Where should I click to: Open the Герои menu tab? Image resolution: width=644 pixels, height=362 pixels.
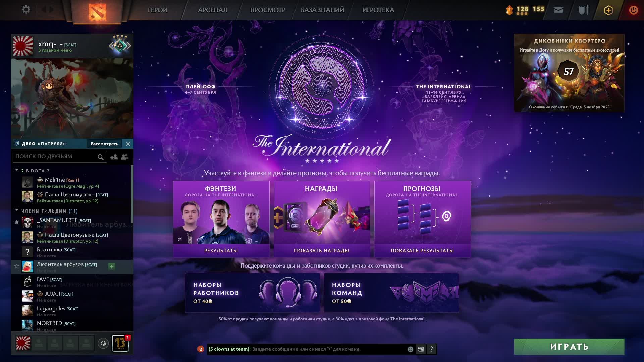click(158, 10)
